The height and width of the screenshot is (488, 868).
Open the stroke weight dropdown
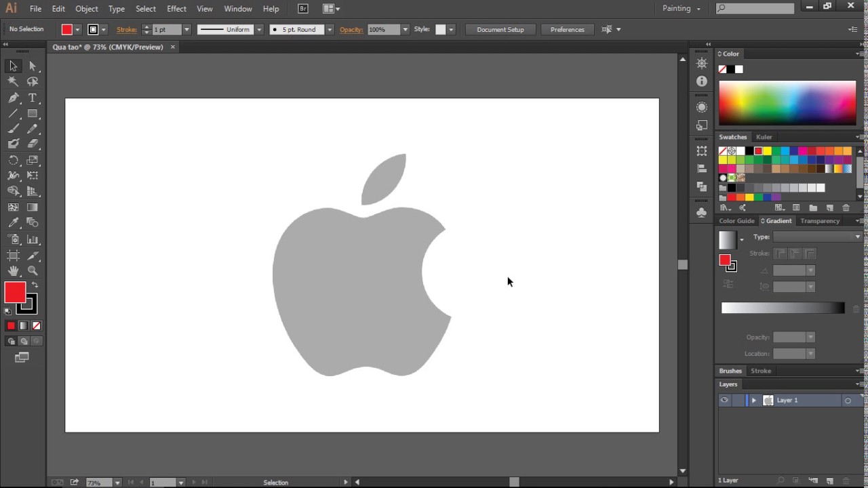186,30
